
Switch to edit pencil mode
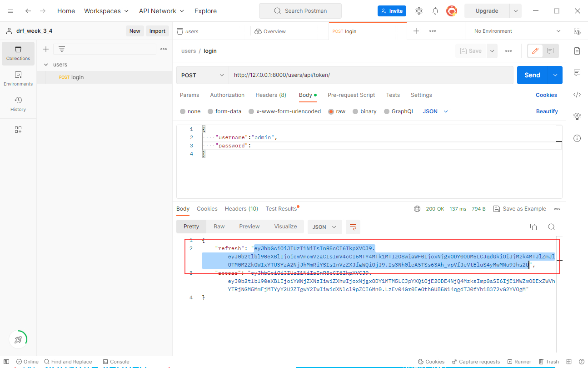tap(535, 51)
